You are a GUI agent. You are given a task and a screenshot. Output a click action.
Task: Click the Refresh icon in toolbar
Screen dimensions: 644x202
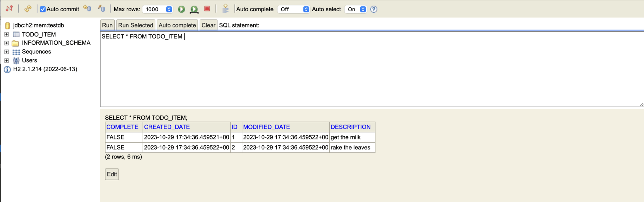pyautogui.click(x=28, y=9)
